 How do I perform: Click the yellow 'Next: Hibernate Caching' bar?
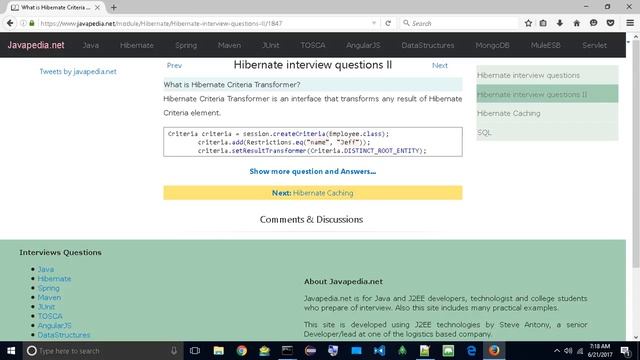(313, 193)
